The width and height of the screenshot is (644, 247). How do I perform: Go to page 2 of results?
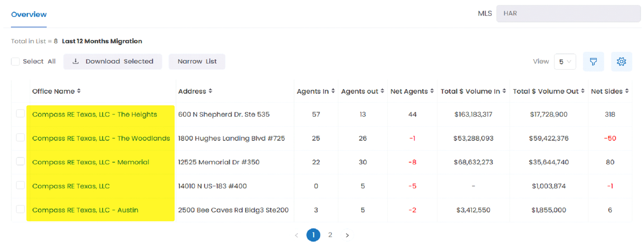tap(330, 235)
